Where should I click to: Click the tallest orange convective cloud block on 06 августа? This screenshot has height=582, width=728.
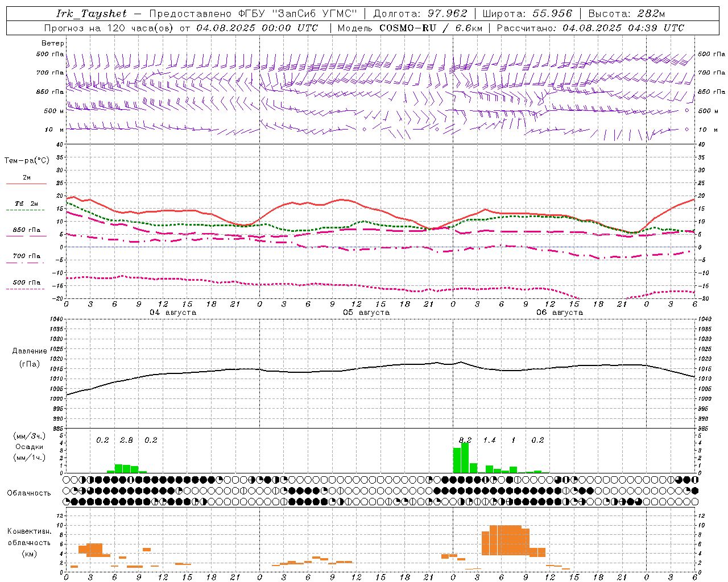(x=505, y=541)
